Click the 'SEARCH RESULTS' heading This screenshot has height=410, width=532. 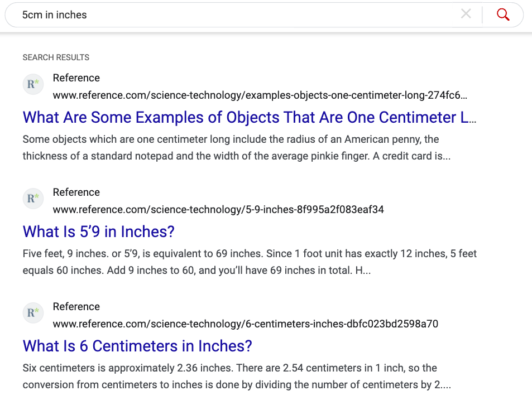coord(56,57)
